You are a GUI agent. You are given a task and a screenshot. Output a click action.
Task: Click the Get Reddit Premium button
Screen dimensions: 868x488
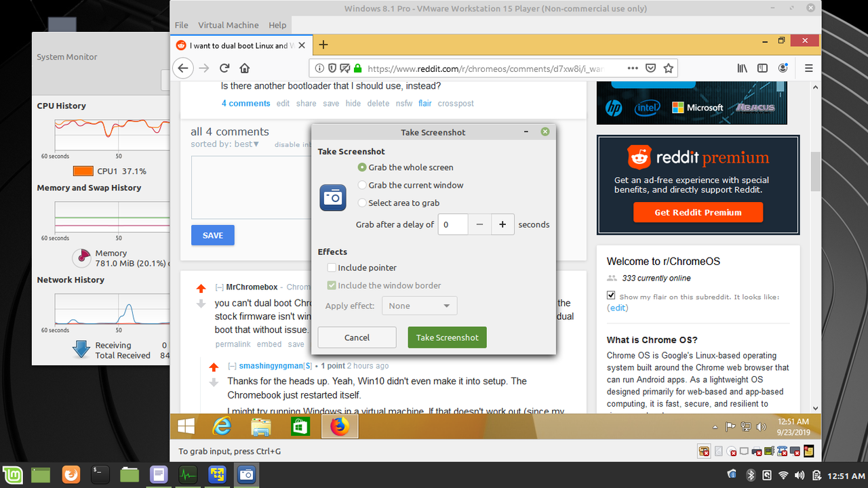pyautogui.click(x=698, y=211)
